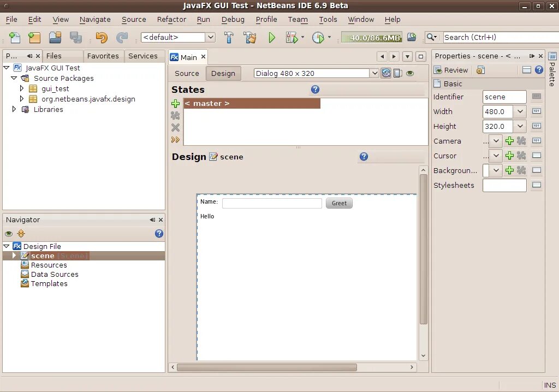This screenshot has width=559, height=392.
Task: Click the duplicate state icon below plus
Action: (175, 116)
